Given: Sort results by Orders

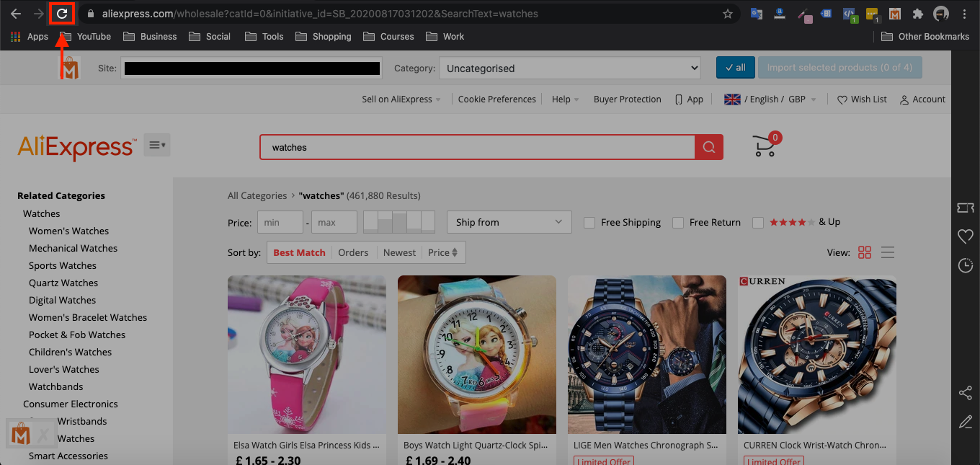Looking at the screenshot, I should (353, 252).
